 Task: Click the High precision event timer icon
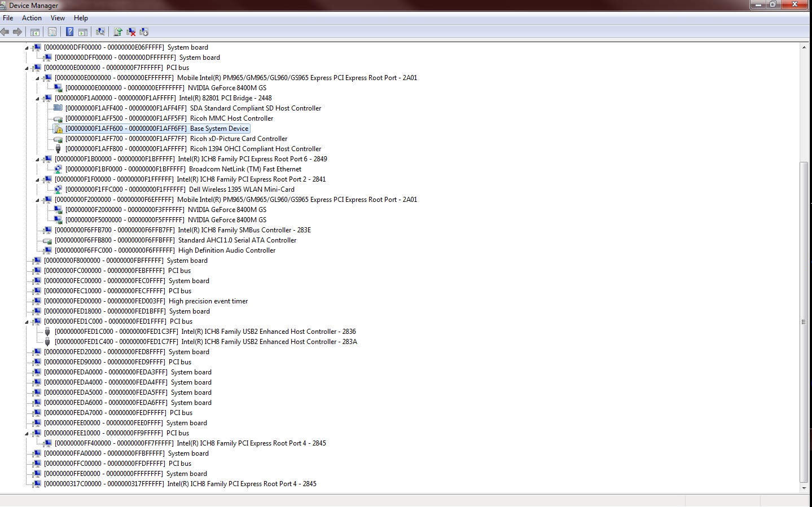point(37,301)
